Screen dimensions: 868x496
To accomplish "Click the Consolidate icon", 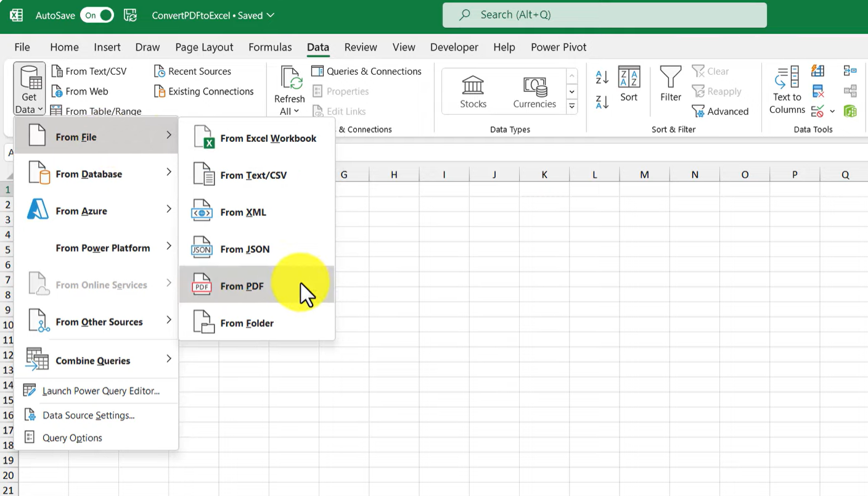I will click(850, 71).
